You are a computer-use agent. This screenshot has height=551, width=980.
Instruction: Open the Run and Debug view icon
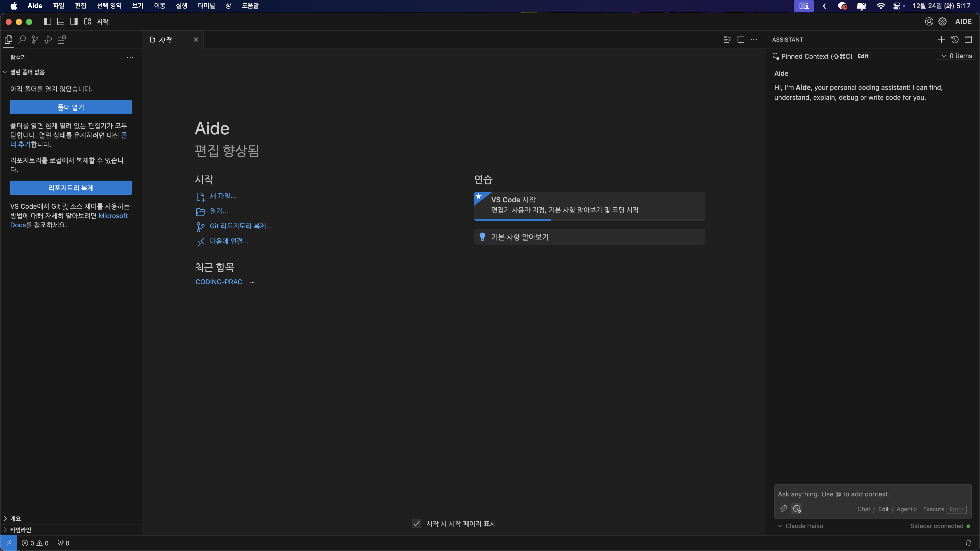click(48, 40)
